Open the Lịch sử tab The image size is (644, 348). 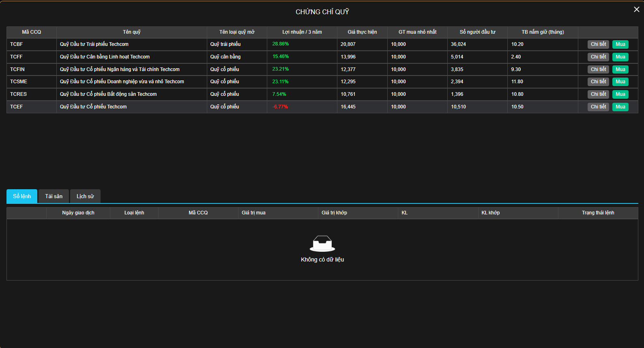[x=85, y=196]
